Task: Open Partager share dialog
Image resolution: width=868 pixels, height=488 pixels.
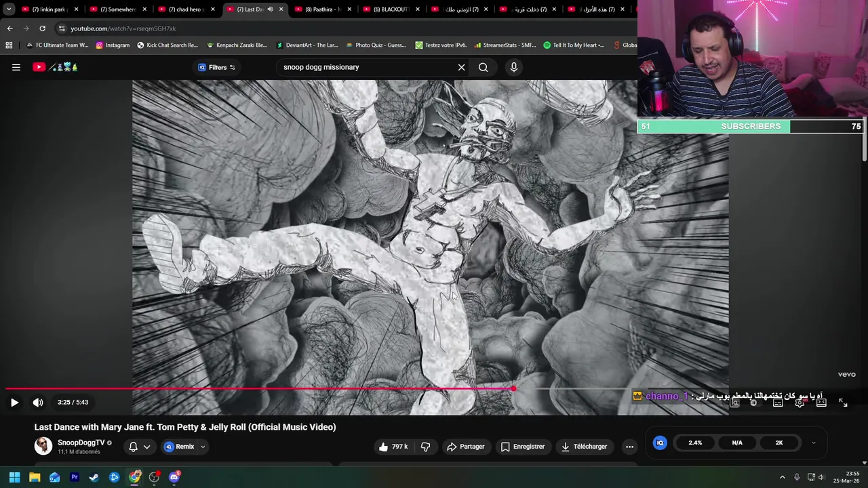Action: pos(465,447)
